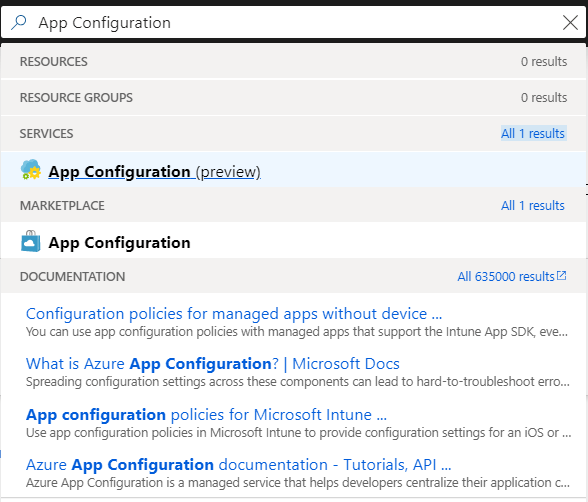Clear the search box with X
Screen dimensions: 588x502
coord(570,22)
